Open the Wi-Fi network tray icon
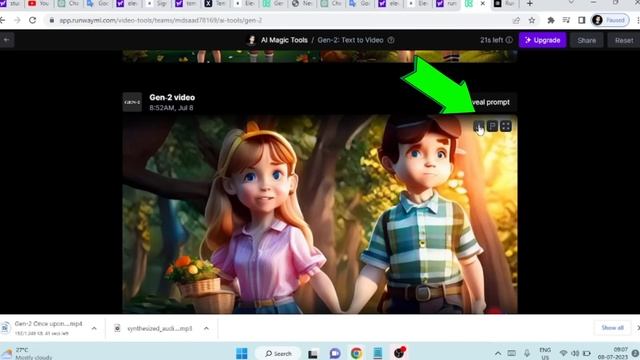Viewport: 640px width, 360px height. pyautogui.click(x=564, y=353)
